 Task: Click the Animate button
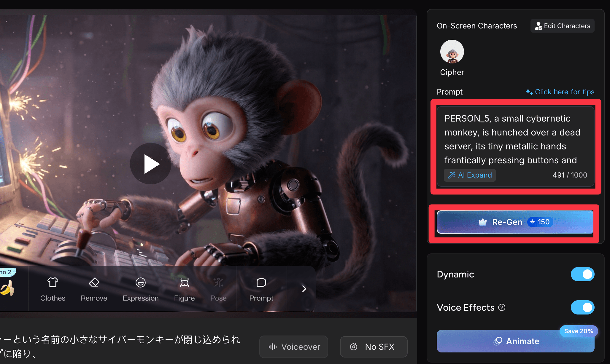(x=516, y=341)
